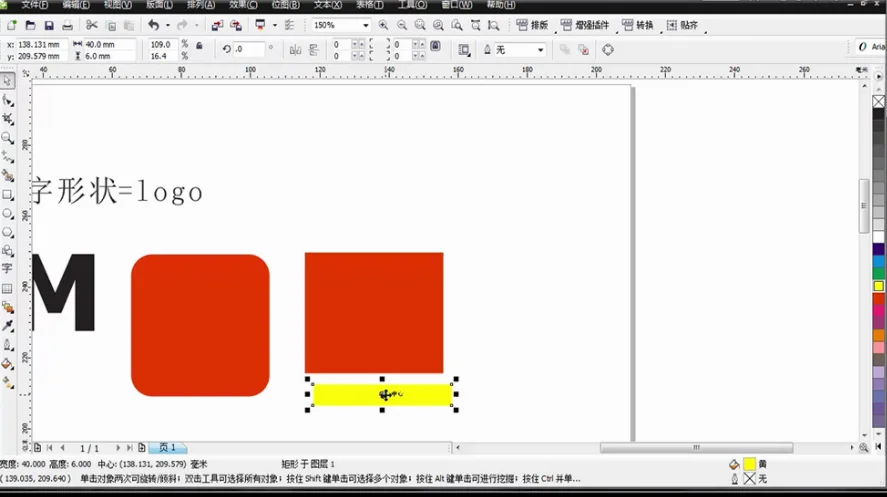Open the 文件(F) menu
This screenshot has width=887, height=497.
coord(35,5)
